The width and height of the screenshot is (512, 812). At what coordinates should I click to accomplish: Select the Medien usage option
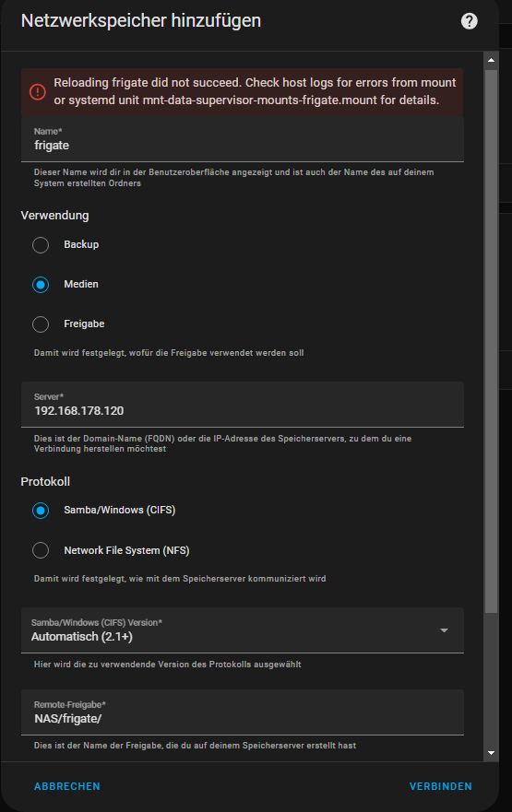[41, 285]
